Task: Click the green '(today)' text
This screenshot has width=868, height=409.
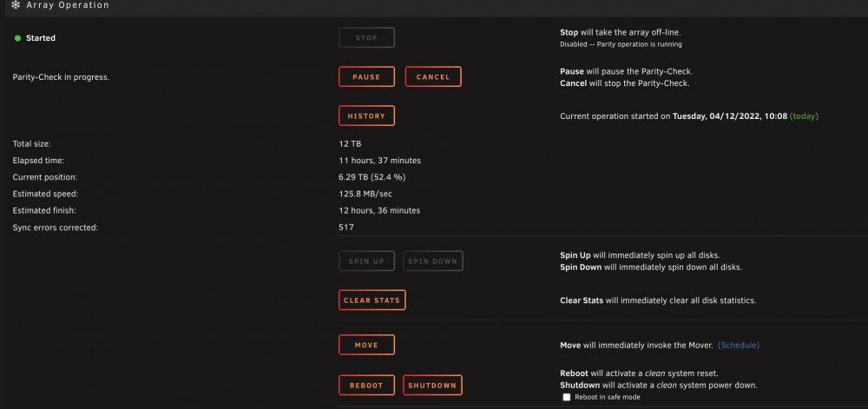Action: point(804,116)
